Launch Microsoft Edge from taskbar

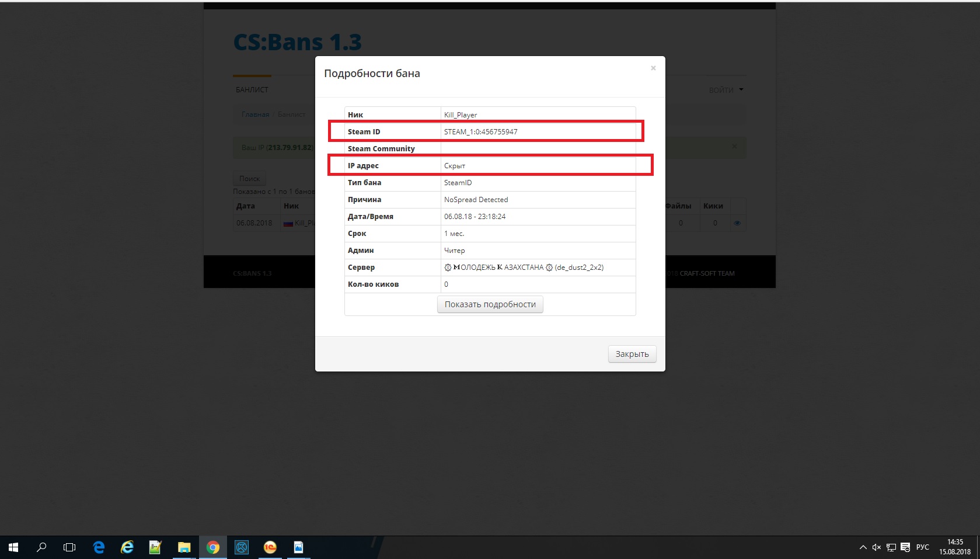pos(99,547)
